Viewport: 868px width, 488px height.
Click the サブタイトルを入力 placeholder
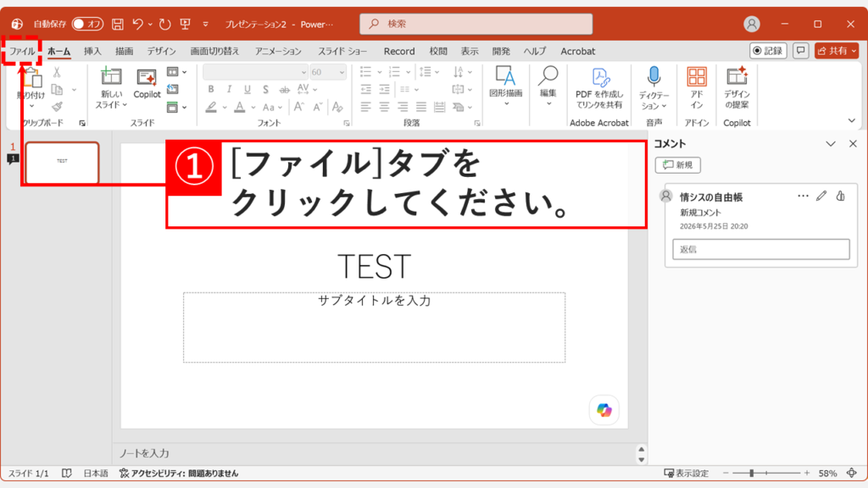[x=374, y=327]
